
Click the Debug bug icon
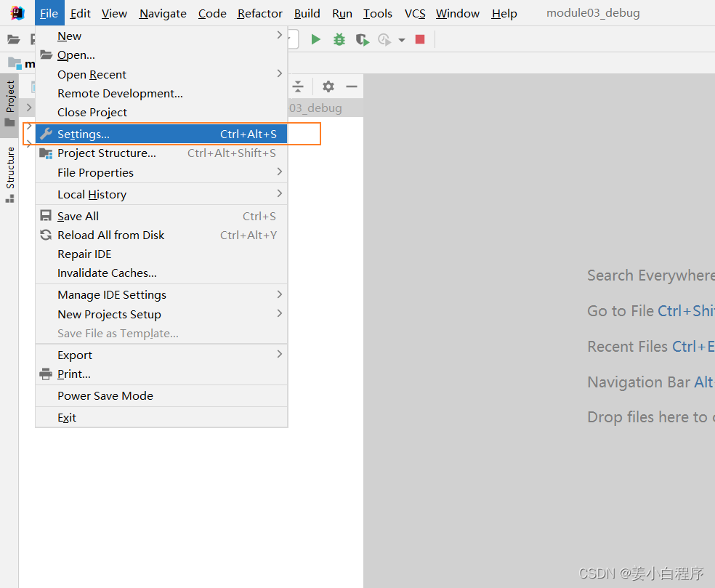coord(339,40)
